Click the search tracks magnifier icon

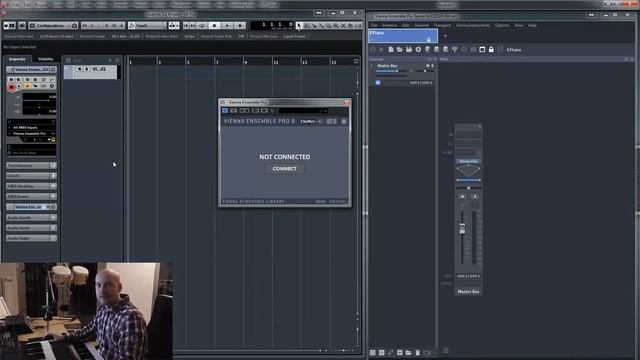pos(117,60)
